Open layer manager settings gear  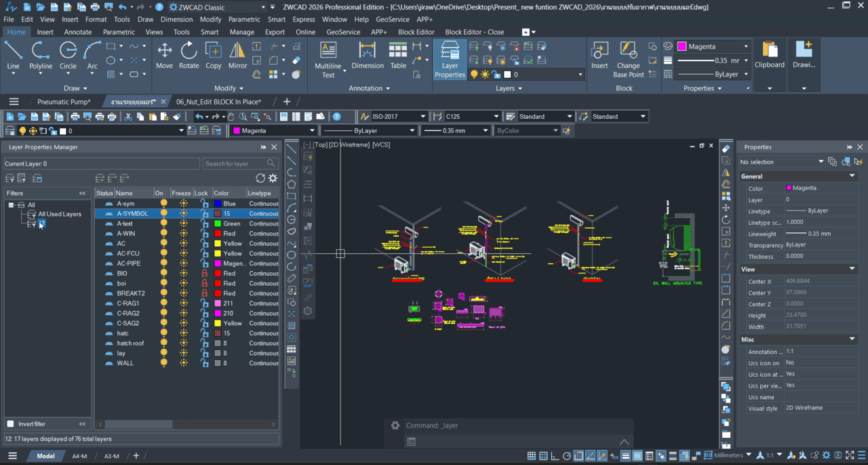[x=273, y=178]
